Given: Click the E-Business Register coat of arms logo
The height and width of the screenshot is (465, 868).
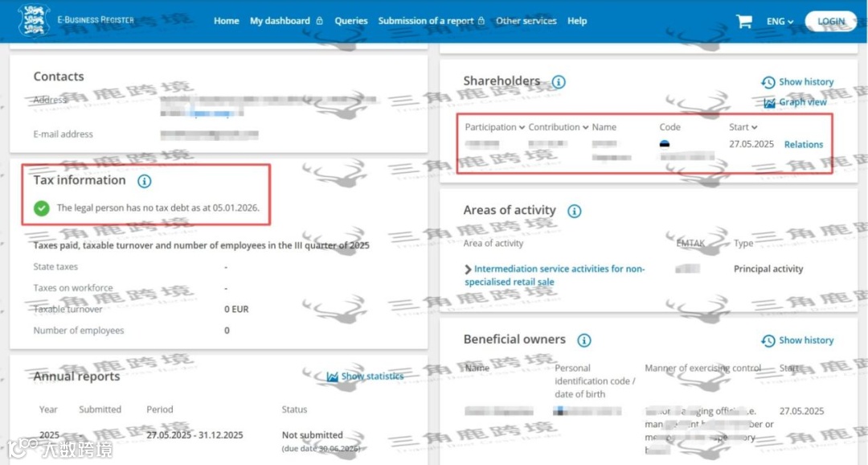Looking at the screenshot, I should tap(33, 20).
